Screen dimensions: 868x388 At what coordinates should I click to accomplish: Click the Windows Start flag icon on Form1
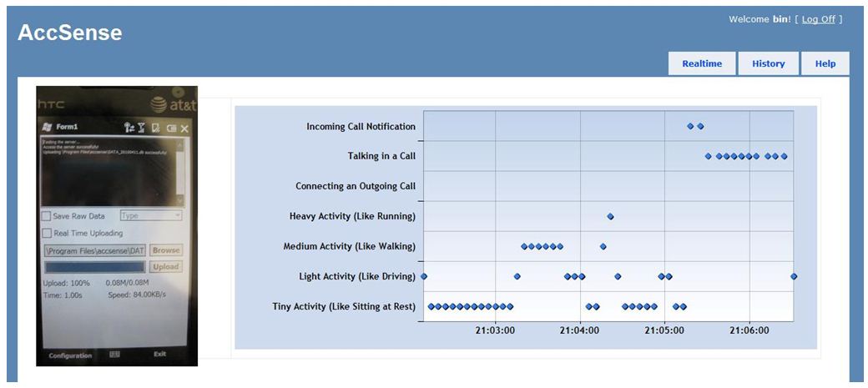tap(47, 128)
